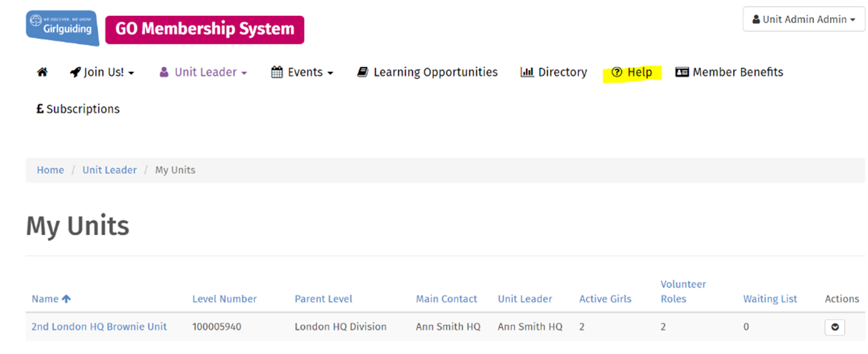This screenshot has height=354, width=868.
Task: Click the Home house icon
Action: pos(42,72)
